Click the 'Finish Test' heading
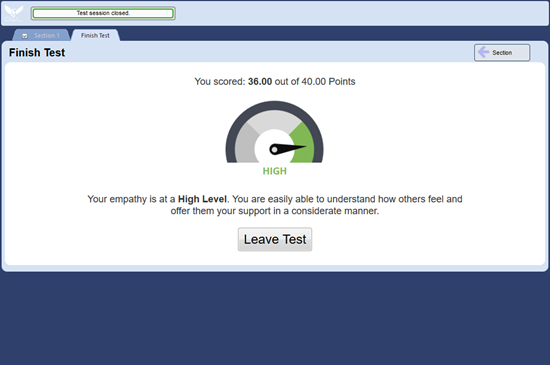 tap(37, 53)
